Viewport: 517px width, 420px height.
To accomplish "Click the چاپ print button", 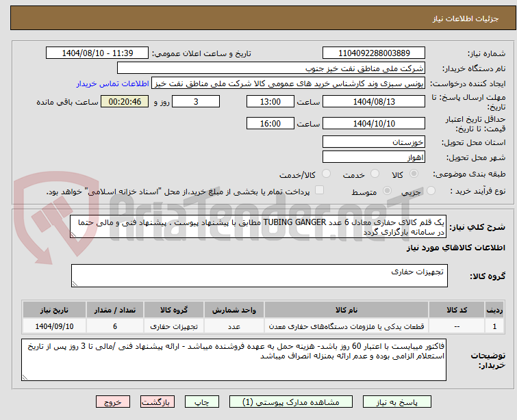I will pos(202,402).
